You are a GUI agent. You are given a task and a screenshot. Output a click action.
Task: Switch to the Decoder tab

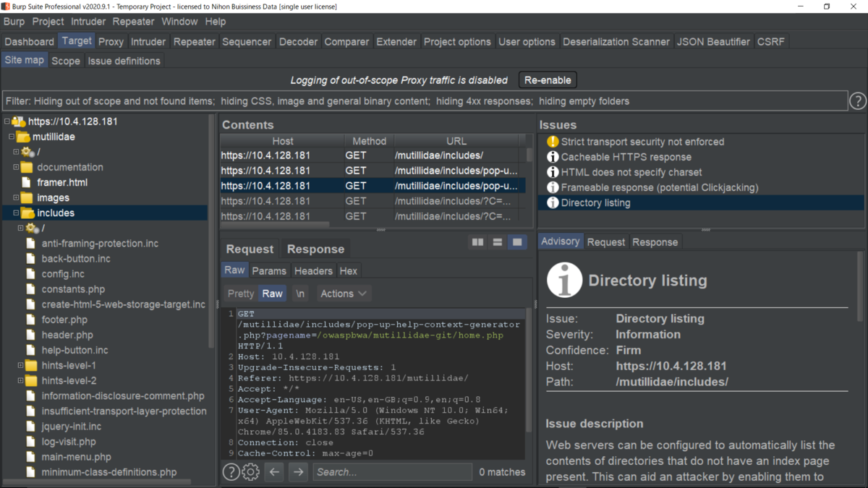[299, 41]
